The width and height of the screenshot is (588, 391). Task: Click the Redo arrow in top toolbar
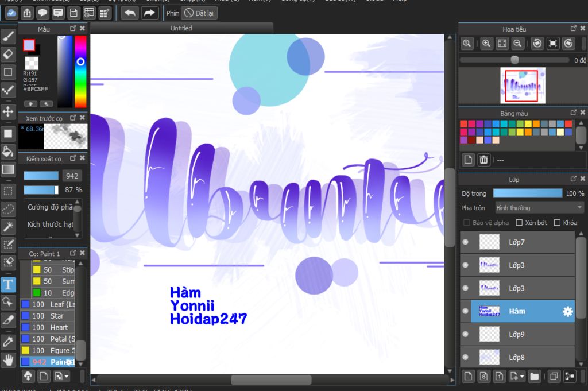[x=149, y=13]
